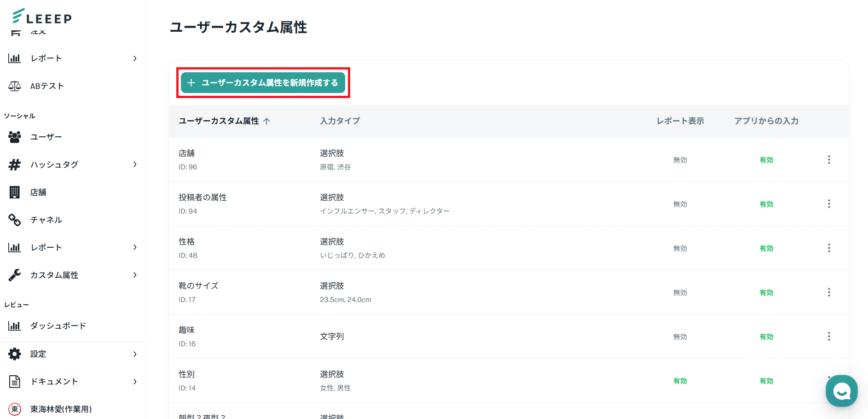Click the ハッシュタグ hash icon
The image size is (868, 419).
[15, 164]
